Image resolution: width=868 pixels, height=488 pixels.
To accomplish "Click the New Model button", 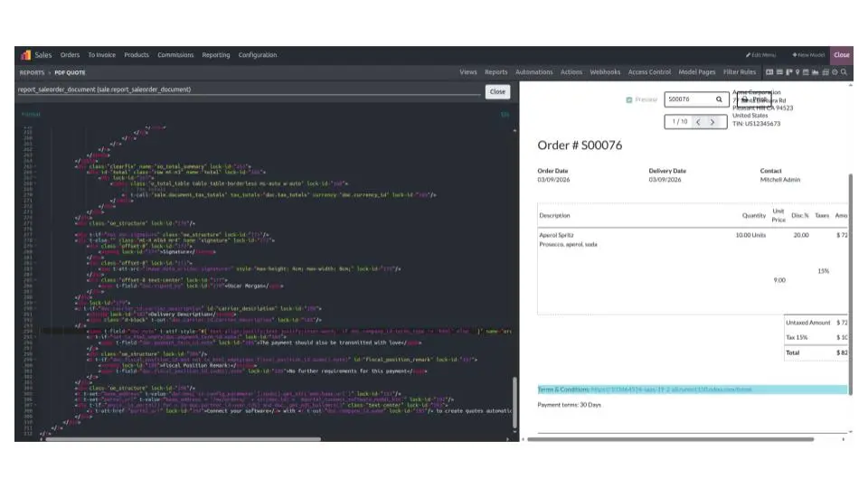I will click(808, 55).
